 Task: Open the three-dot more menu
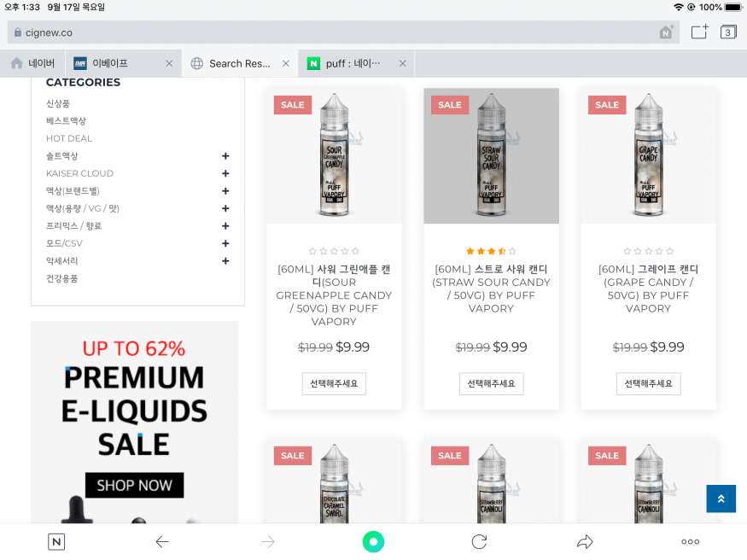click(690, 541)
